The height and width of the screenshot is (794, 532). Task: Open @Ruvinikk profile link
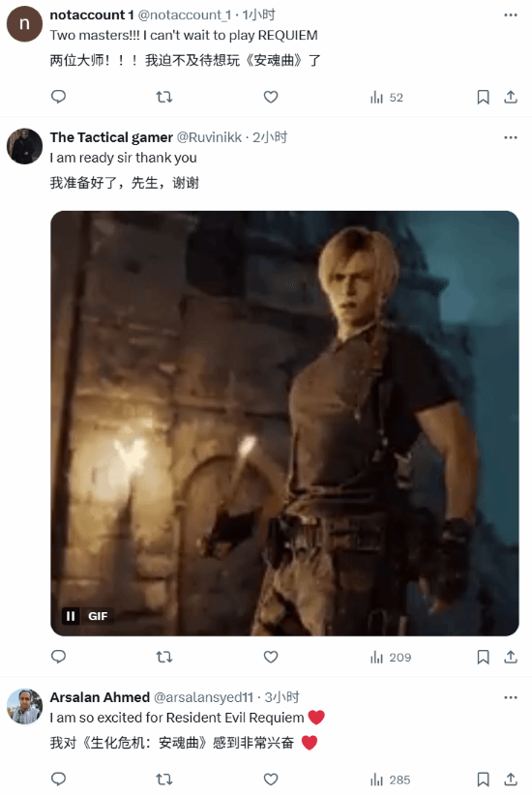click(x=209, y=137)
